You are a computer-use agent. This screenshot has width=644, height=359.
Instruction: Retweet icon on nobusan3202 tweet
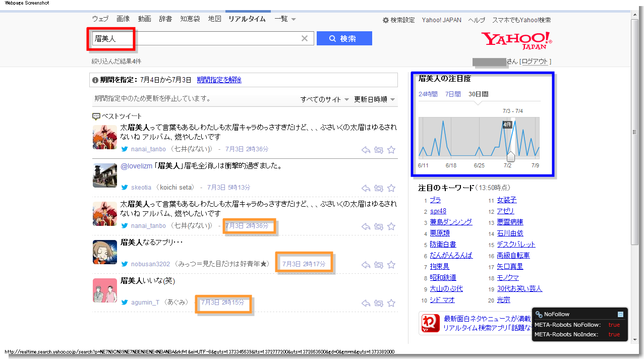tap(379, 265)
